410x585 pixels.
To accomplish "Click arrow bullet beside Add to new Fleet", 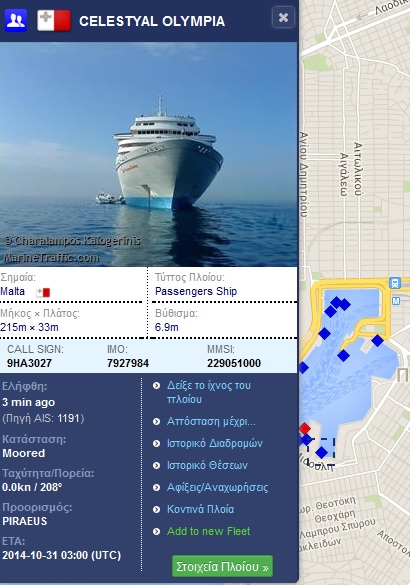I will 156,531.
